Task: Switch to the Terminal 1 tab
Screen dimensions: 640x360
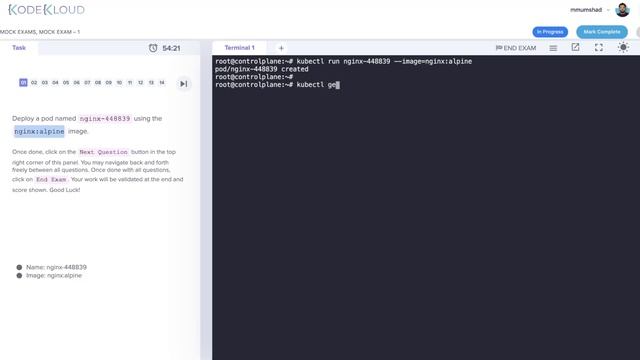Action: coord(240,48)
